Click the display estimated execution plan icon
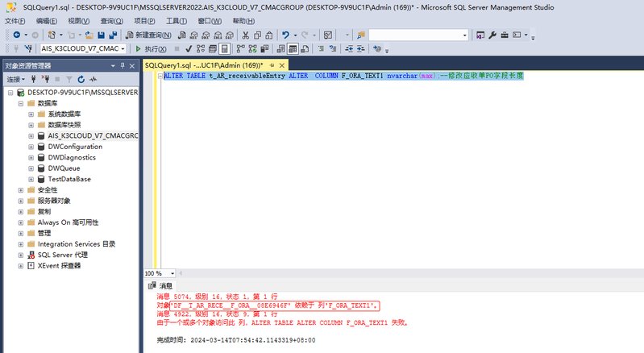 point(201,49)
